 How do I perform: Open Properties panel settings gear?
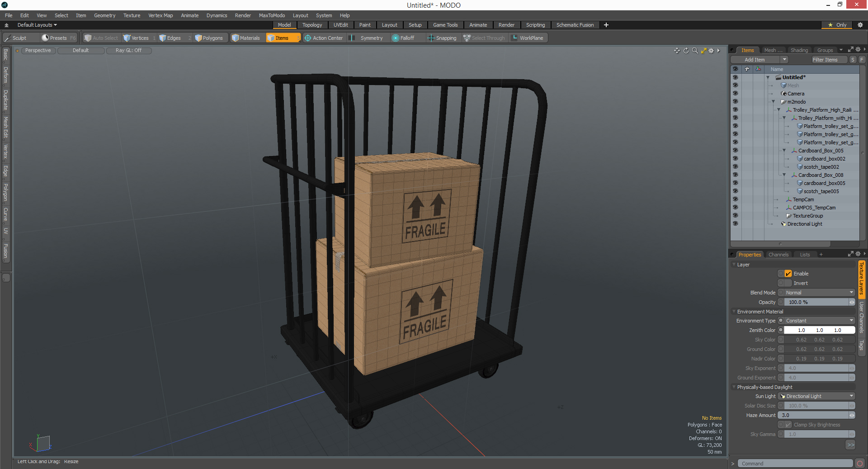tap(858, 254)
